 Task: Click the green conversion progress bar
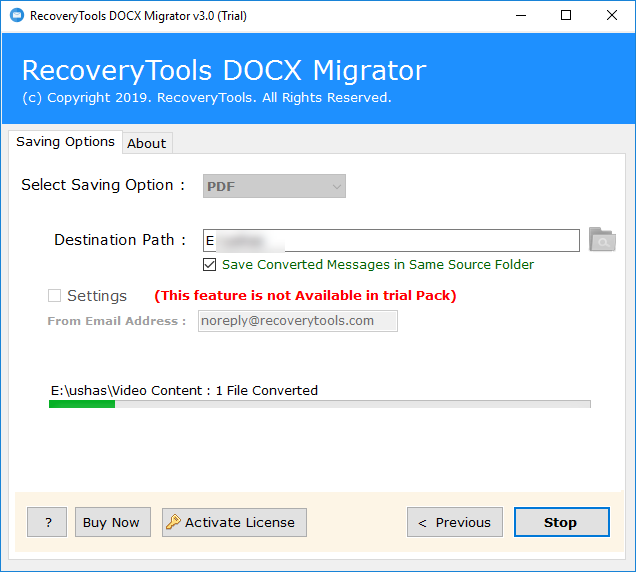coord(320,404)
